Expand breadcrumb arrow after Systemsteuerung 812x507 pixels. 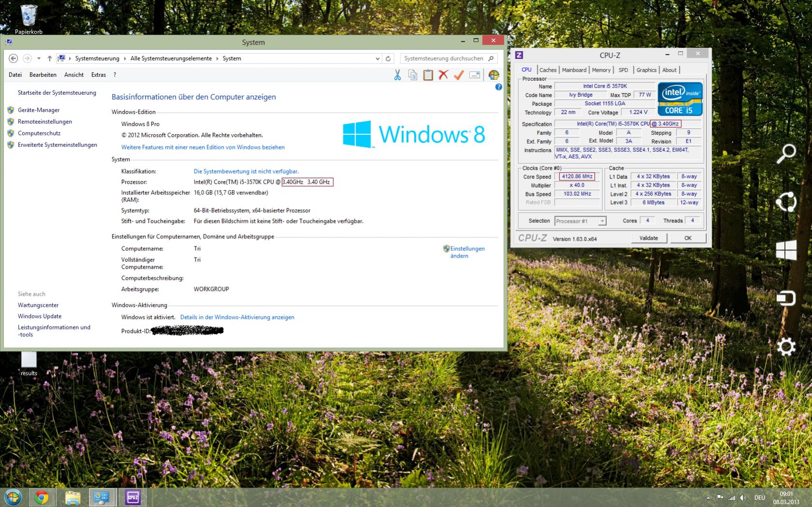(125, 58)
